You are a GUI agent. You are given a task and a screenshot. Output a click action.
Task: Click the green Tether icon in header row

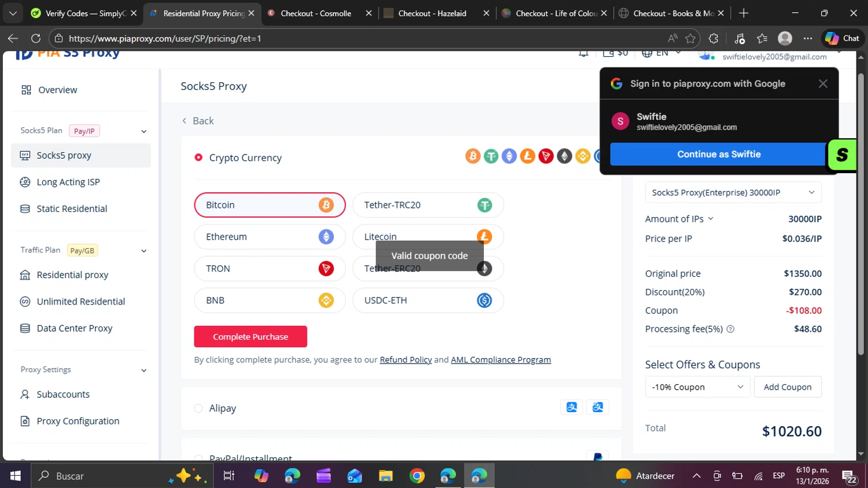tap(491, 156)
